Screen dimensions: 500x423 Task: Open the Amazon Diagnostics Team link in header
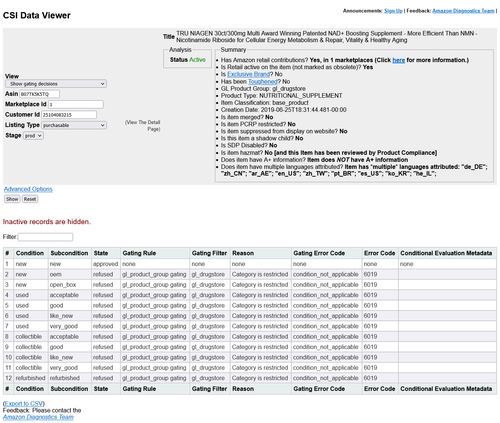click(463, 11)
